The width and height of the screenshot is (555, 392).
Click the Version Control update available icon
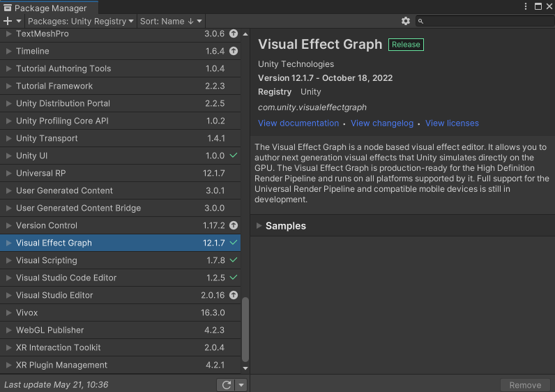click(x=234, y=225)
